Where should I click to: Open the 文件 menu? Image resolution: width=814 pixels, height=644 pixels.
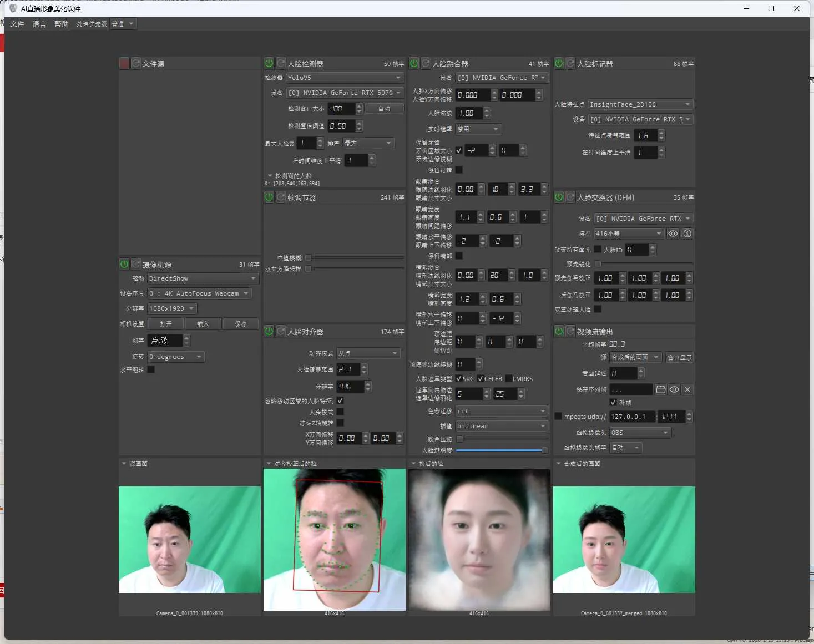click(x=17, y=24)
